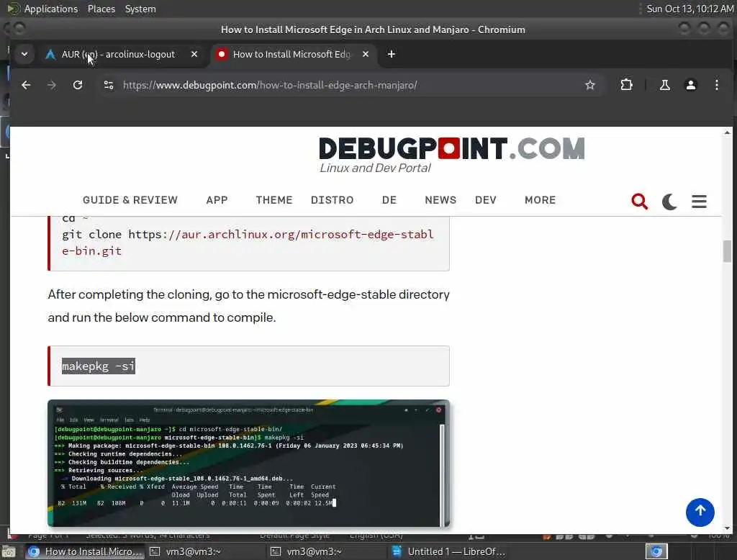Open the Extensions puzzle icon
The width and height of the screenshot is (737, 560).
coord(627,85)
